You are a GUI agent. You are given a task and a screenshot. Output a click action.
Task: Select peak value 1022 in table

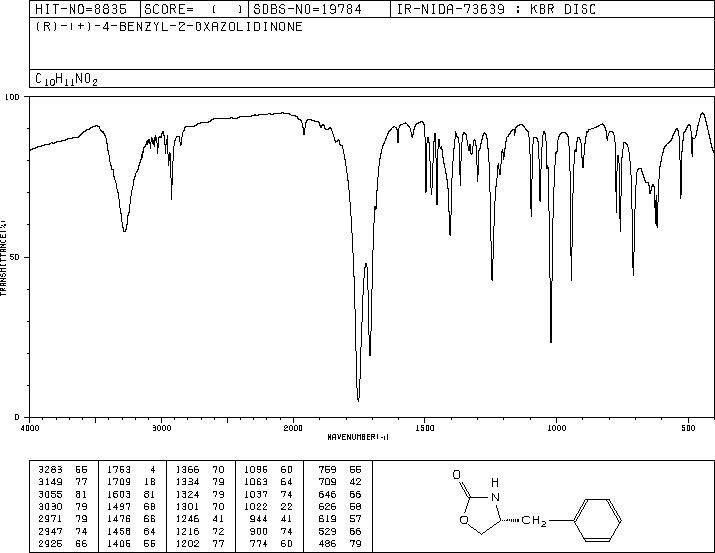click(x=256, y=506)
